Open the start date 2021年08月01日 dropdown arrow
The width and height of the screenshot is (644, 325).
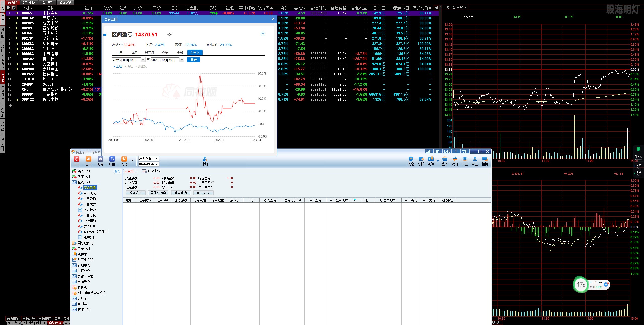click(x=143, y=60)
